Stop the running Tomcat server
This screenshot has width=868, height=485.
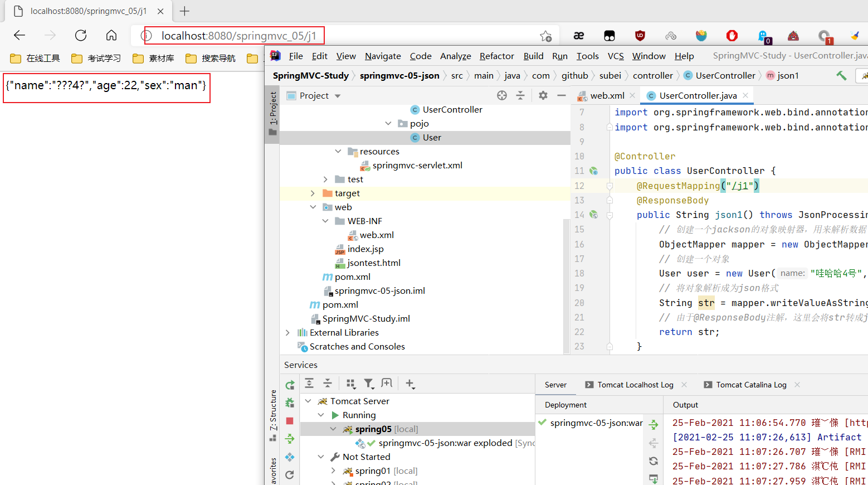tap(289, 421)
